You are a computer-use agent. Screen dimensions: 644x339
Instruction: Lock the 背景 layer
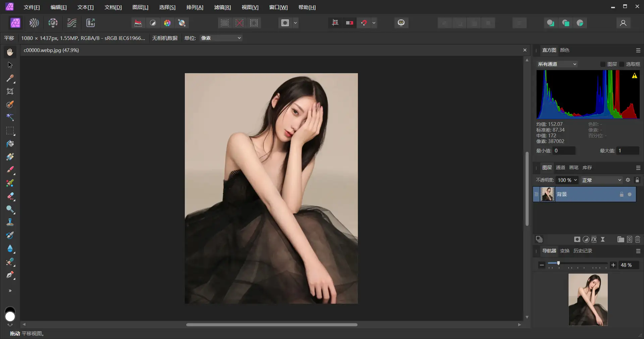(622, 194)
